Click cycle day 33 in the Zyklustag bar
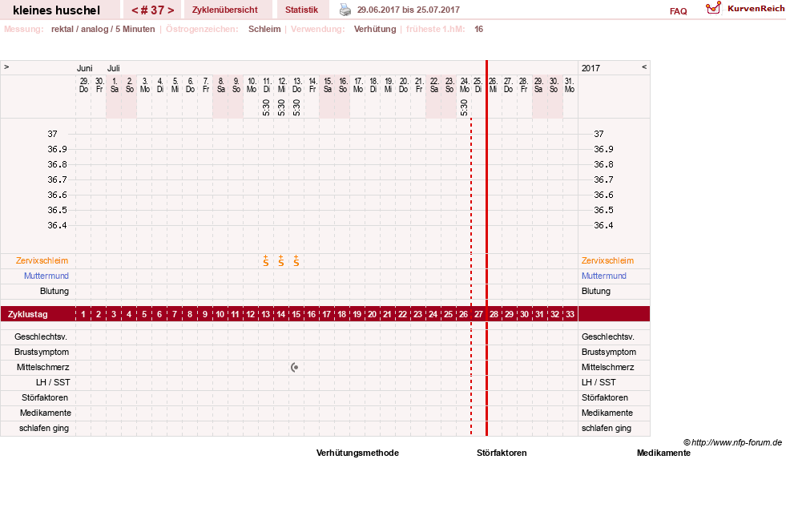The width and height of the screenshot is (786, 532). pyautogui.click(x=570, y=314)
